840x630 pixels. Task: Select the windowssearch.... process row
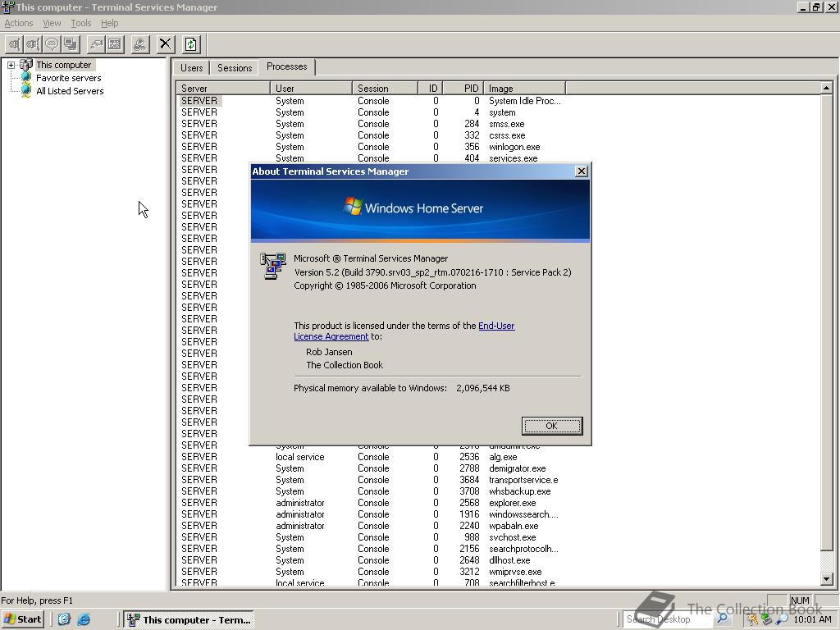[371, 514]
